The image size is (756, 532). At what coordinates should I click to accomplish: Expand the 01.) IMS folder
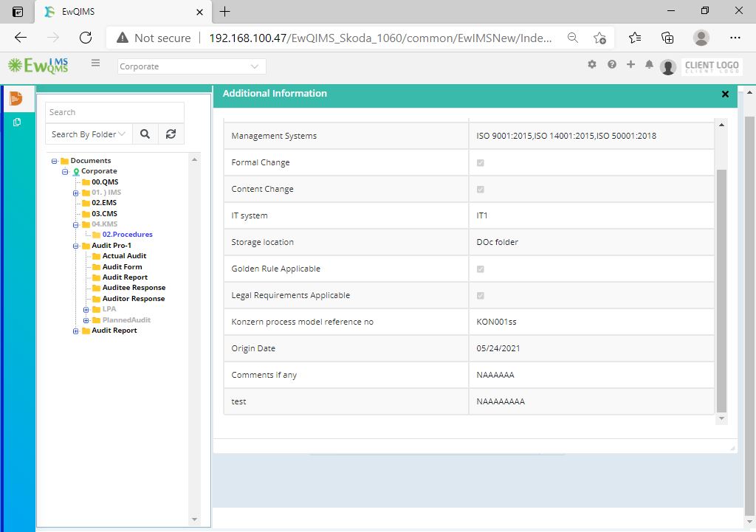click(x=76, y=193)
